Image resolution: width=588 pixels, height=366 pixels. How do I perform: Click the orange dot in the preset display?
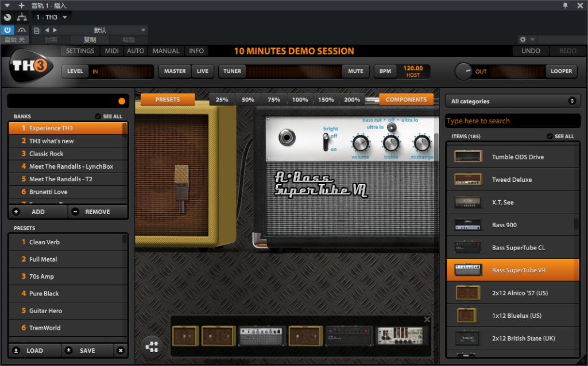[122, 101]
